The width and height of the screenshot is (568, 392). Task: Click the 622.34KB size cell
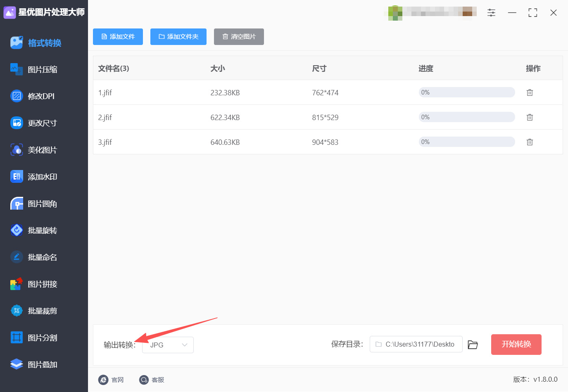click(225, 118)
